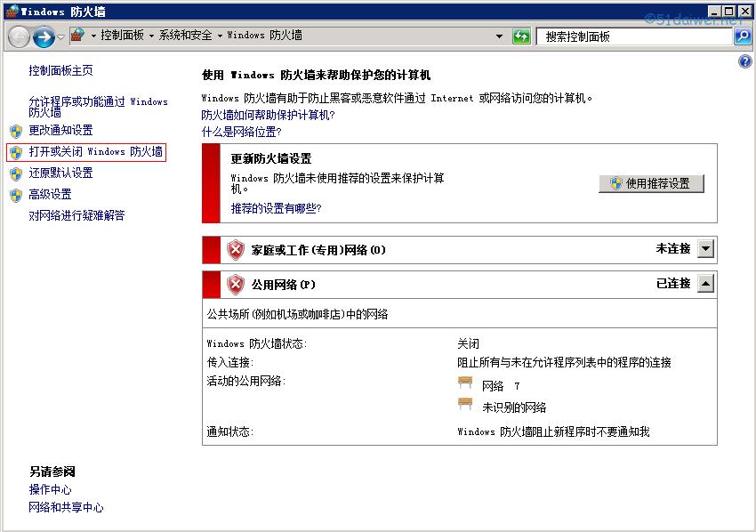Click the red shield icon in 公用网络 header
This screenshot has height=532, width=756.
tap(236, 284)
